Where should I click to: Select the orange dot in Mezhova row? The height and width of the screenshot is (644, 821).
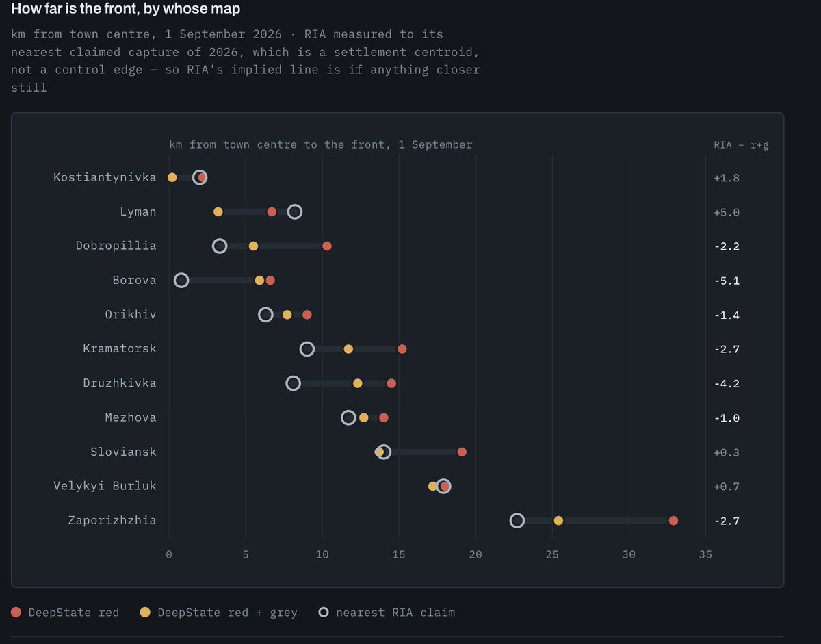click(x=363, y=417)
